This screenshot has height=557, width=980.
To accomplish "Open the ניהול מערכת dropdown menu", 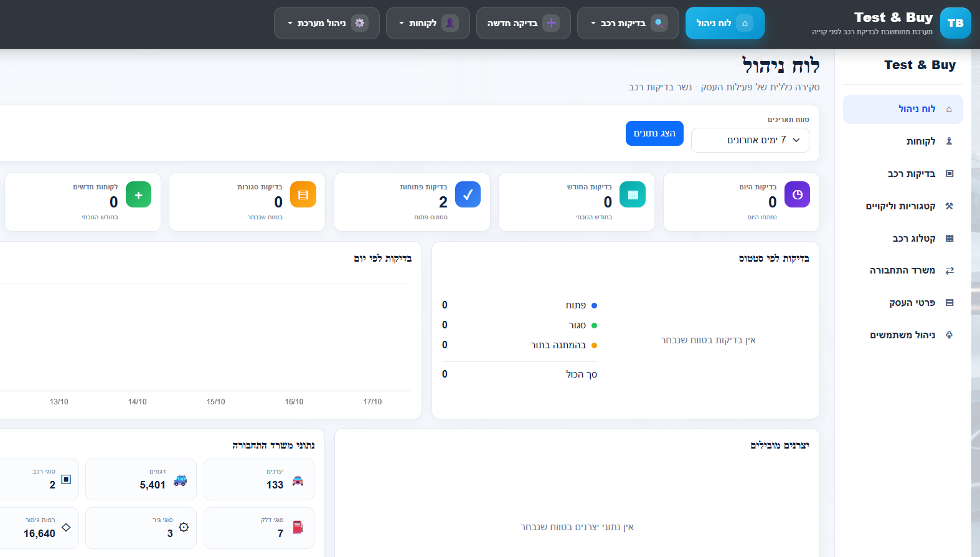I will click(326, 23).
